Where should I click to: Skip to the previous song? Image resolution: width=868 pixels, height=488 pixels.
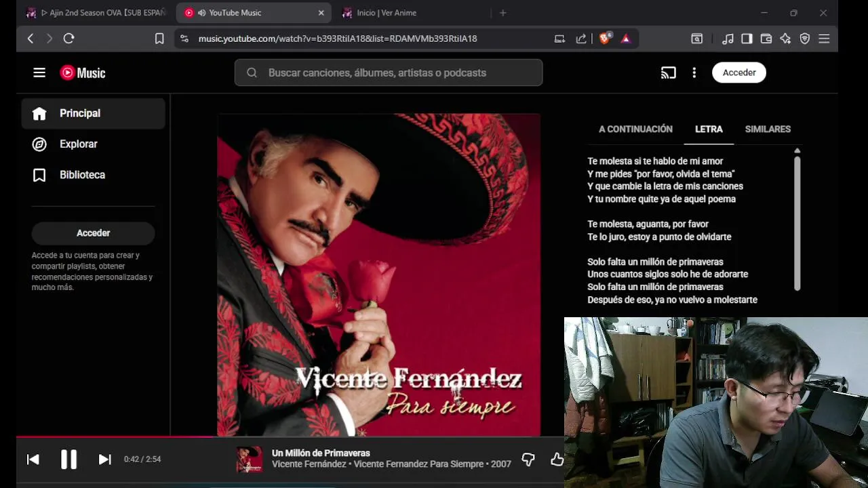coord(33,460)
